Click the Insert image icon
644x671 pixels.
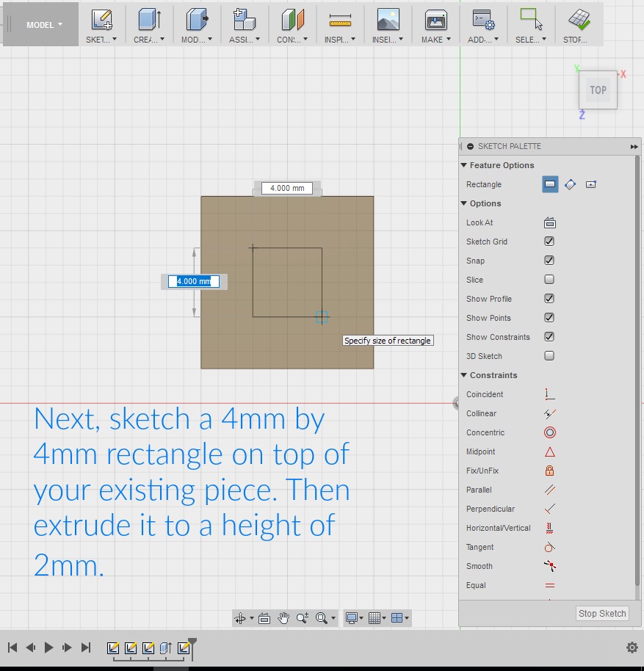tap(388, 20)
